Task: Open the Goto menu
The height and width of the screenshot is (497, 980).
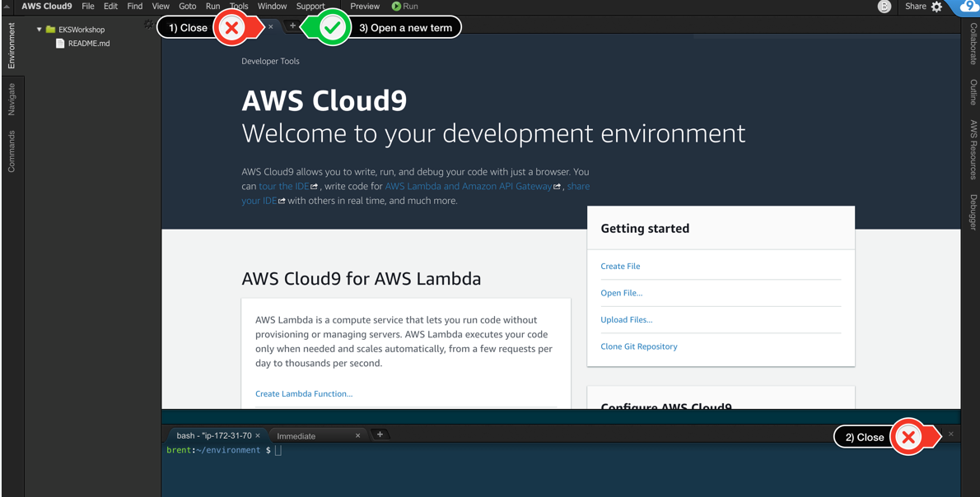Action: click(188, 7)
